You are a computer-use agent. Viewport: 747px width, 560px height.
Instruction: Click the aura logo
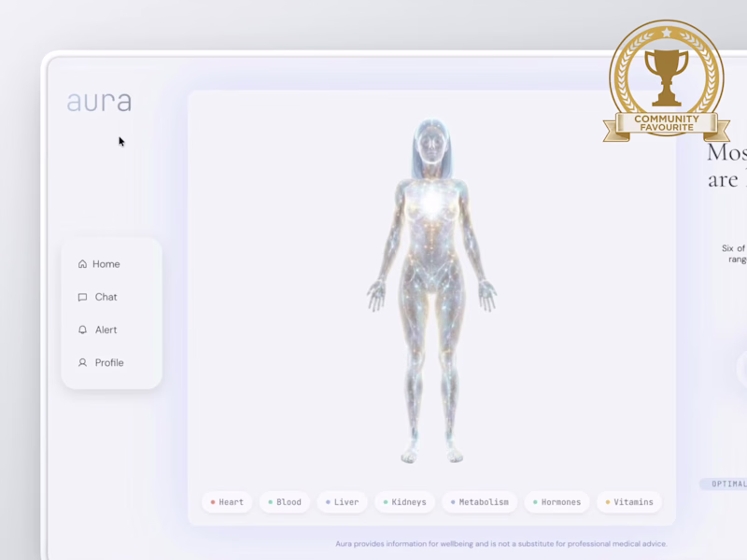tap(99, 102)
